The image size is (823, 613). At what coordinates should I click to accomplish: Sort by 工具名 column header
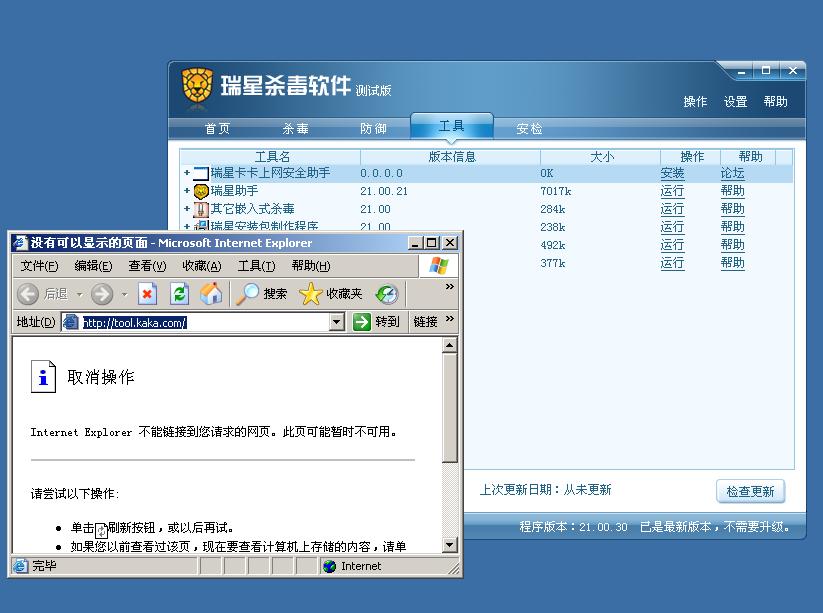[271, 156]
